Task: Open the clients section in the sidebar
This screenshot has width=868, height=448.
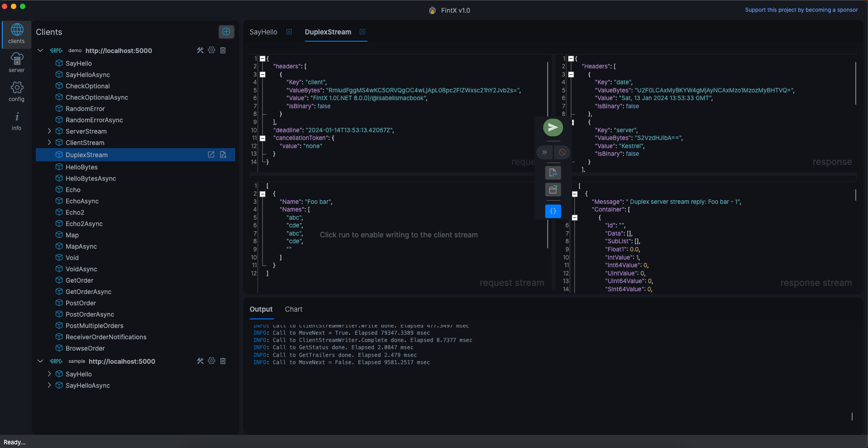Action: click(x=16, y=34)
